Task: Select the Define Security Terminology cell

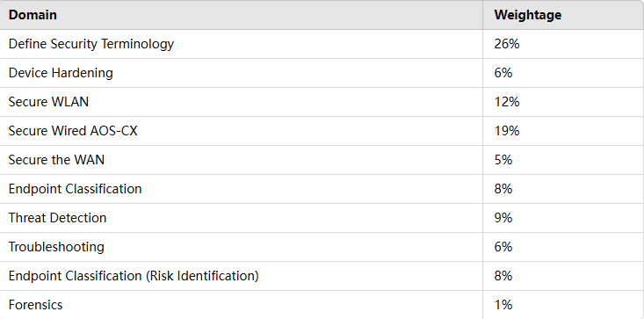Action: coord(242,44)
